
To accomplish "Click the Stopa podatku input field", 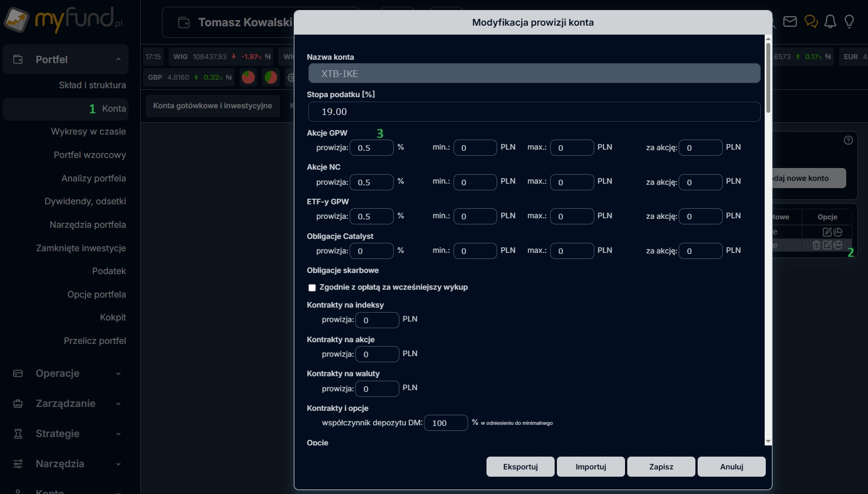I will point(533,112).
